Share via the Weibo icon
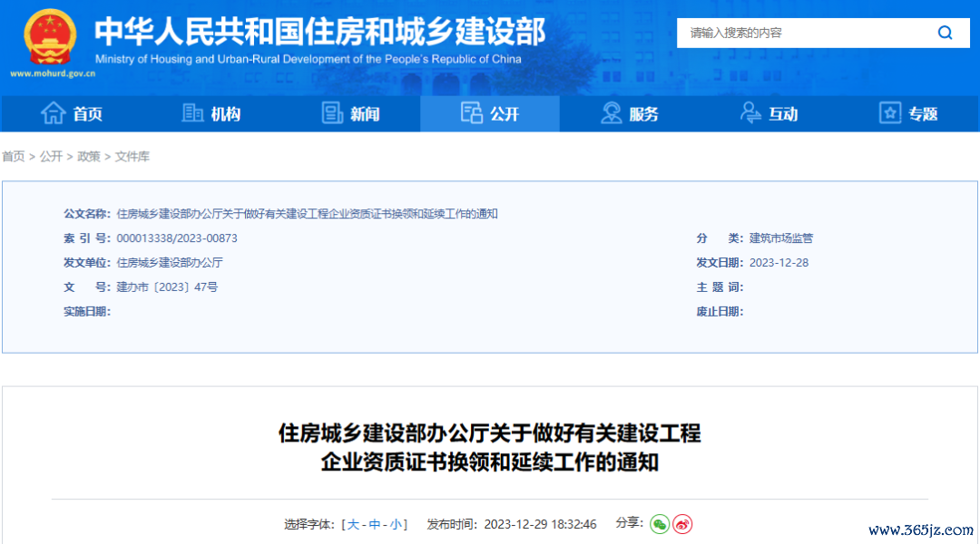This screenshot has height=544, width=980. (682, 524)
